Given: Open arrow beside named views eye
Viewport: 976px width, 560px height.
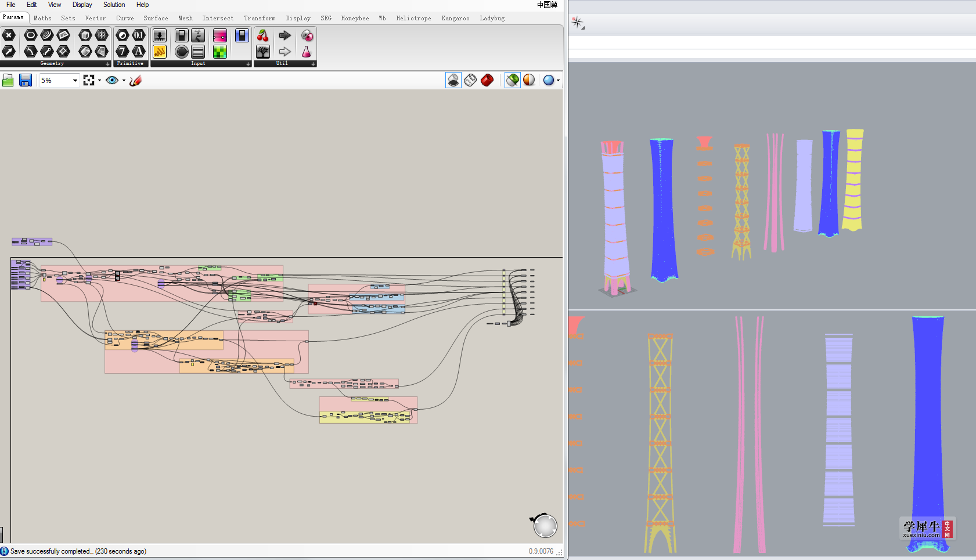Looking at the screenshot, I should pos(124,81).
